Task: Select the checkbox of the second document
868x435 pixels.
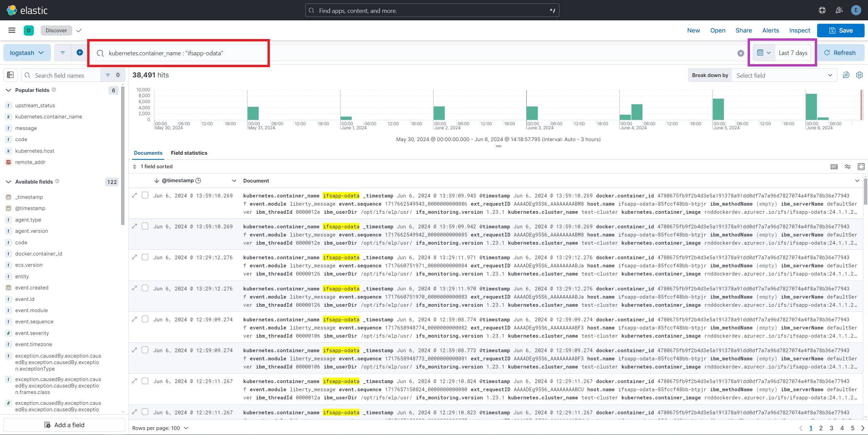Action: (145, 226)
